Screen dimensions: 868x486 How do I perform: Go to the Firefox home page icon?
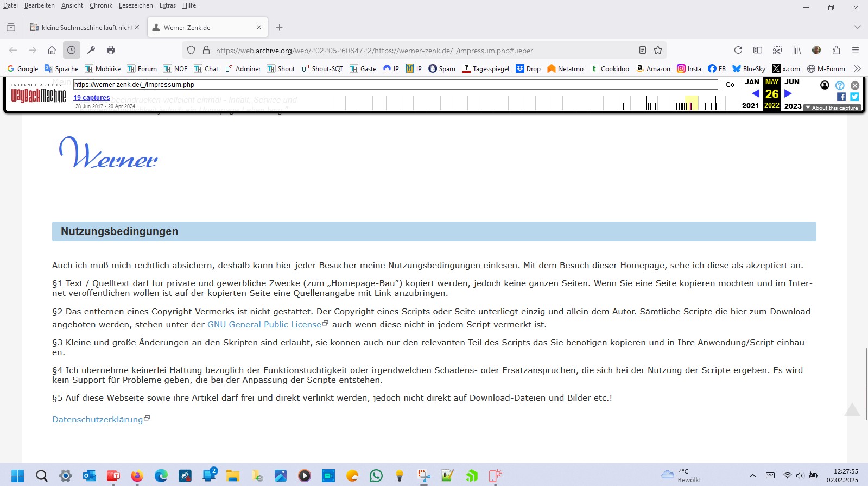pos(52,50)
